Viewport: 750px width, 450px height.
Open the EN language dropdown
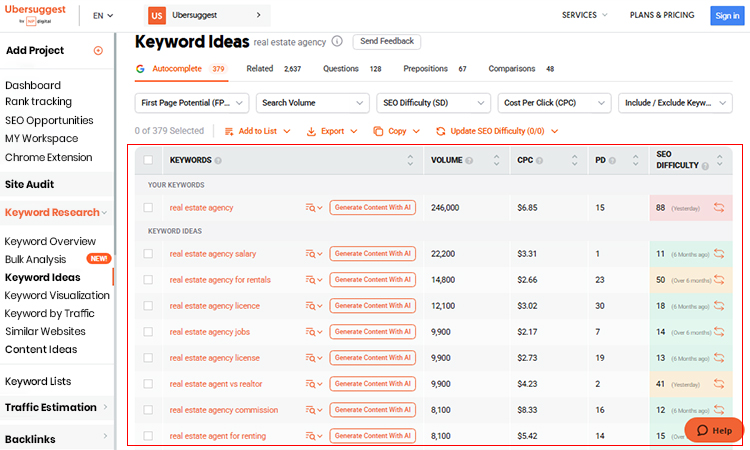tap(103, 15)
